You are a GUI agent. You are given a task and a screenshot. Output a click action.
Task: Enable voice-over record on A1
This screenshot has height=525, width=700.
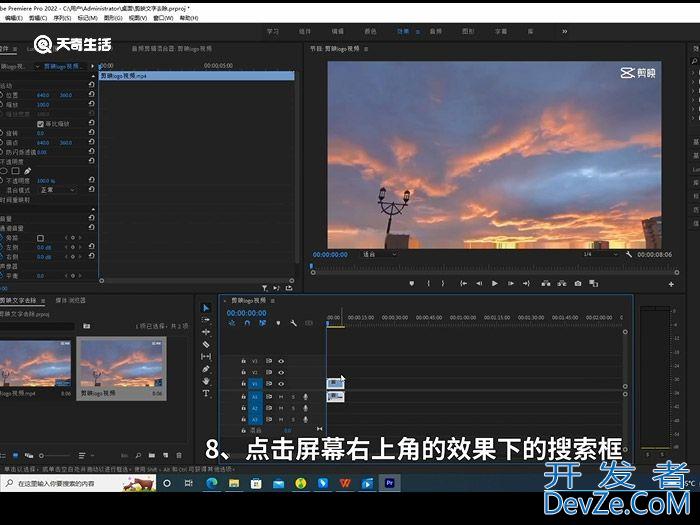click(x=306, y=396)
